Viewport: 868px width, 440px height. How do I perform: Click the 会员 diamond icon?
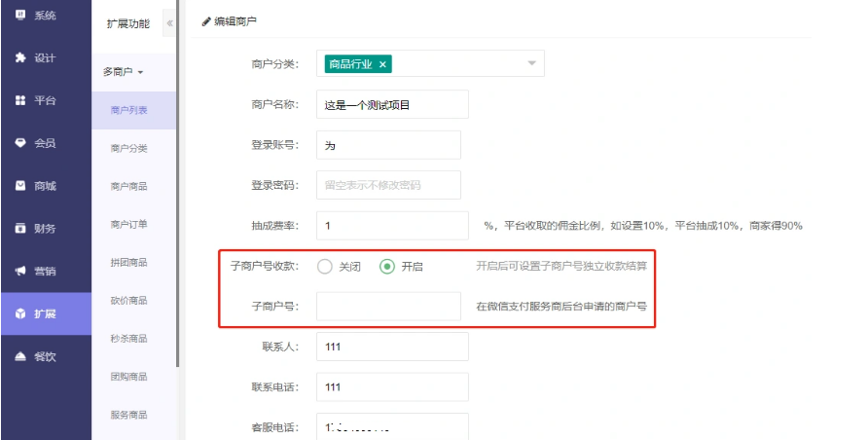tap(20, 143)
